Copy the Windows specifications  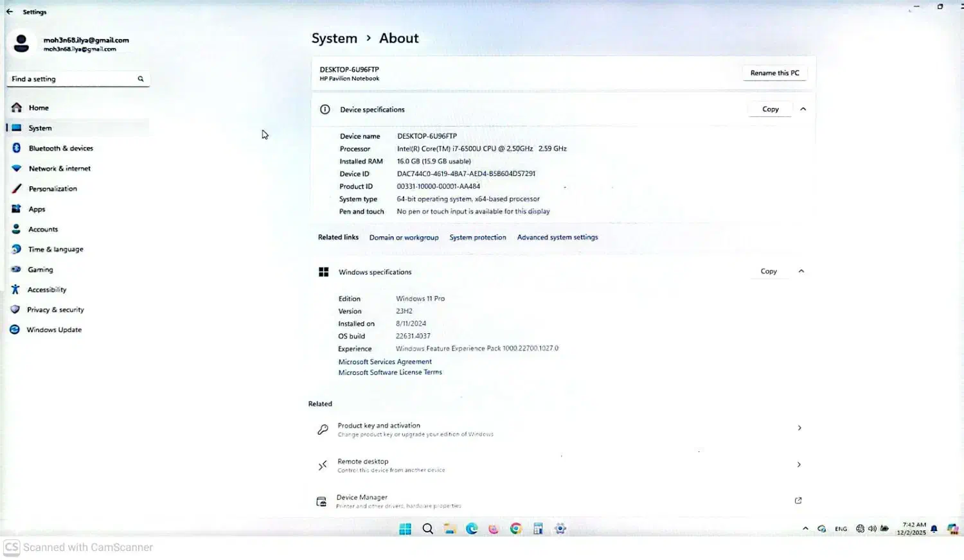(x=769, y=271)
